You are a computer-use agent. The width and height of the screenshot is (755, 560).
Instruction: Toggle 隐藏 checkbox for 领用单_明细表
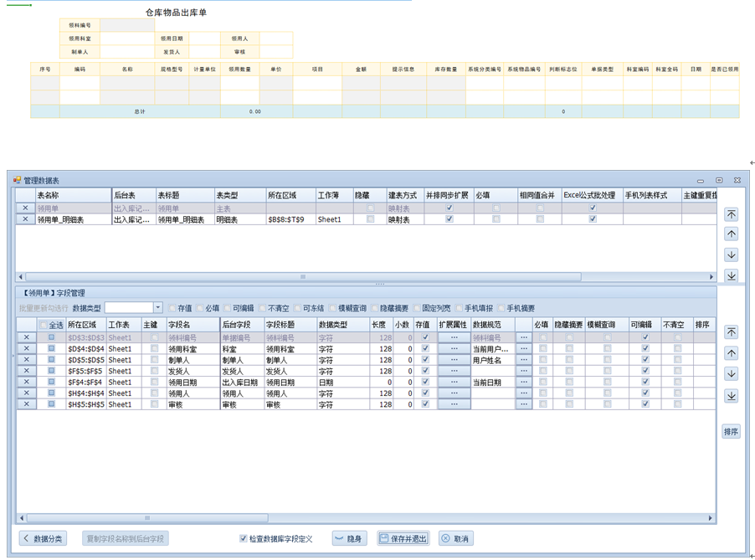click(370, 219)
